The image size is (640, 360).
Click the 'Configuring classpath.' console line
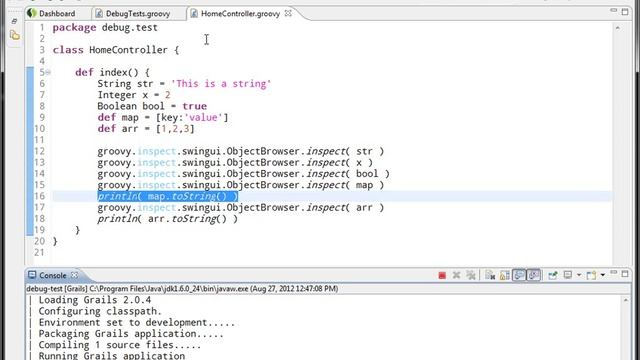[x=100, y=311]
